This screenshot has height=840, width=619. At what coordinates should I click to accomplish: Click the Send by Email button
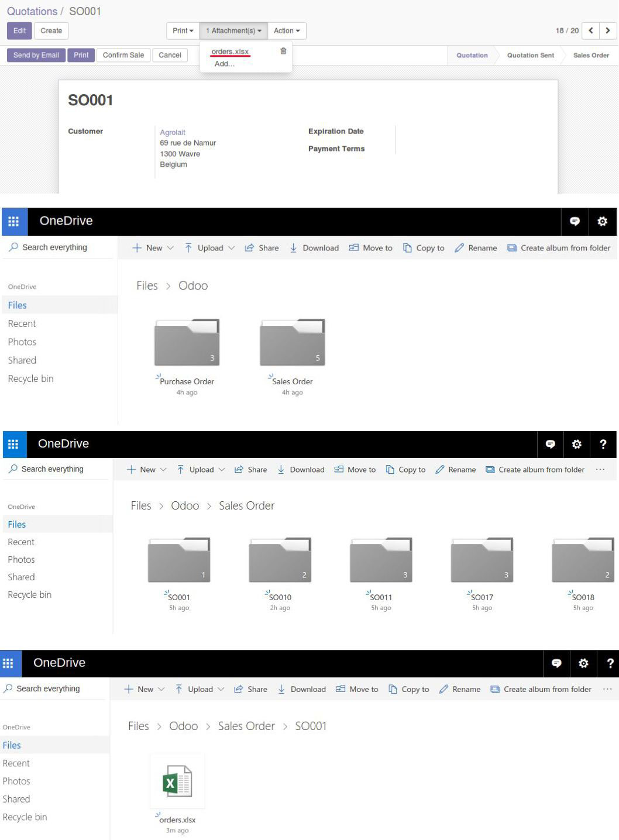pyautogui.click(x=36, y=55)
